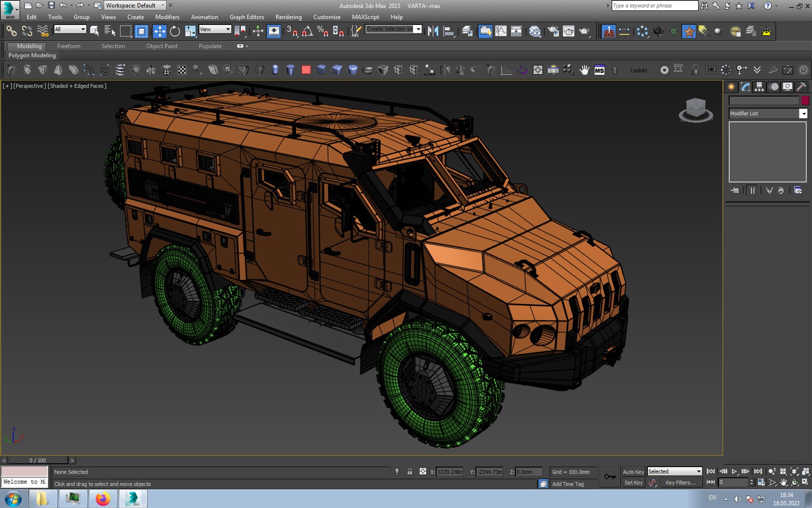Open the All selection filter dropdown
Screen dimensions: 812x508
click(x=70, y=29)
